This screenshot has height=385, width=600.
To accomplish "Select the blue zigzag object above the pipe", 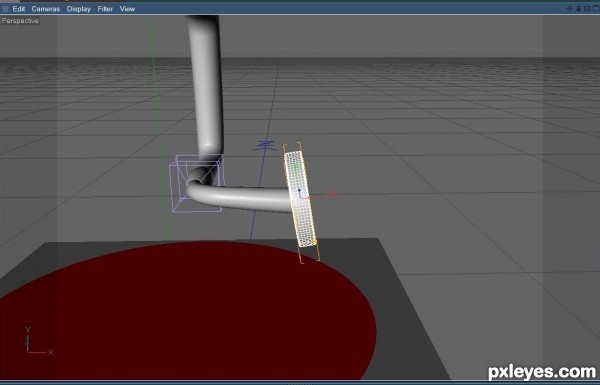I will click(265, 145).
